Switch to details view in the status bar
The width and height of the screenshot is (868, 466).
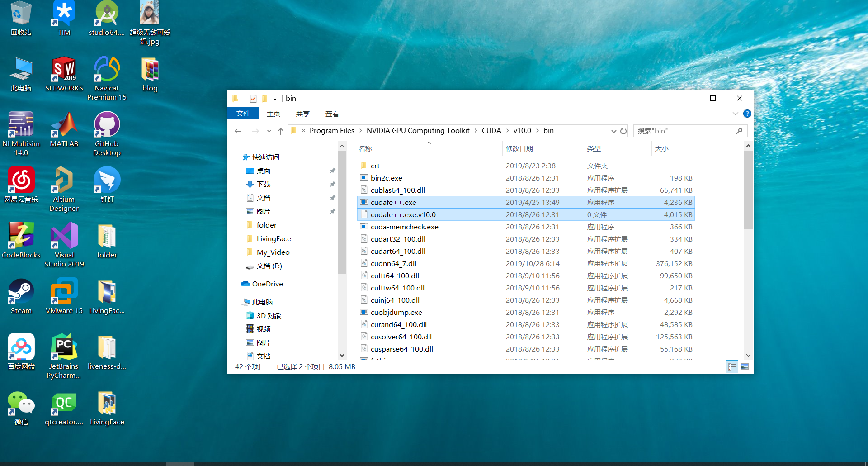pos(732,366)
